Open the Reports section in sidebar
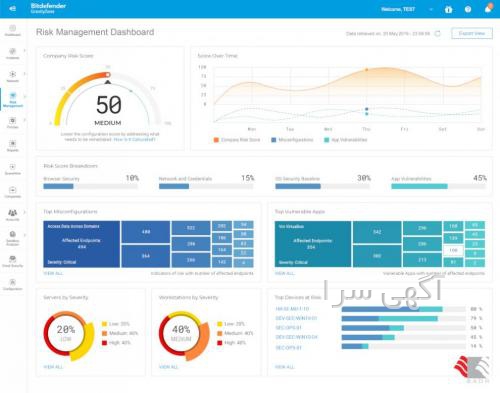Viewport: 500px width, 393px height. pos(13,146)
